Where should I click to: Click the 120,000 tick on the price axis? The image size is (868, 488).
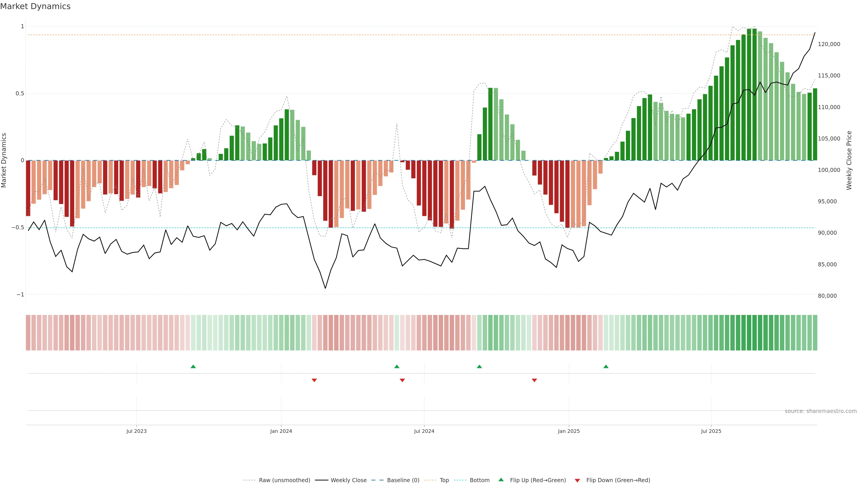click(829, 44)
